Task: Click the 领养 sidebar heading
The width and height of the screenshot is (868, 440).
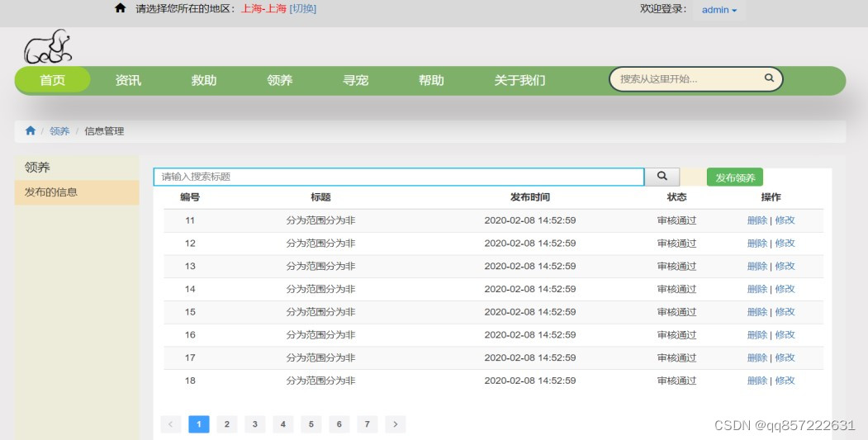Action: coord(37,167)
